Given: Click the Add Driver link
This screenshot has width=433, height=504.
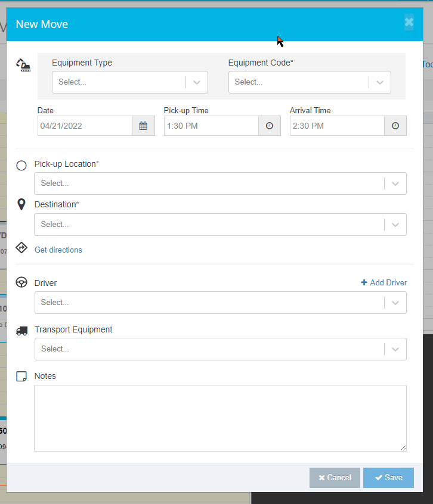Looking at the screenshot, I should coord(386,282).
